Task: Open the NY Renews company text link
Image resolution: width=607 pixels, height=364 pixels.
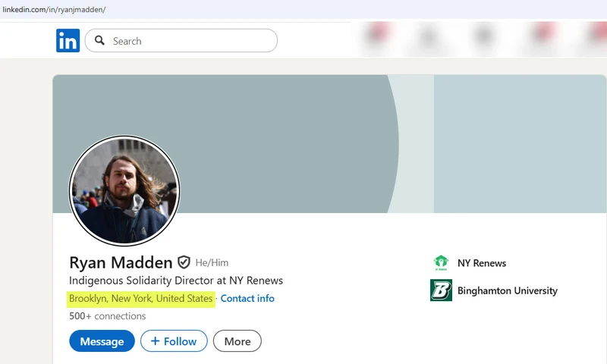Action: (481, 263)
